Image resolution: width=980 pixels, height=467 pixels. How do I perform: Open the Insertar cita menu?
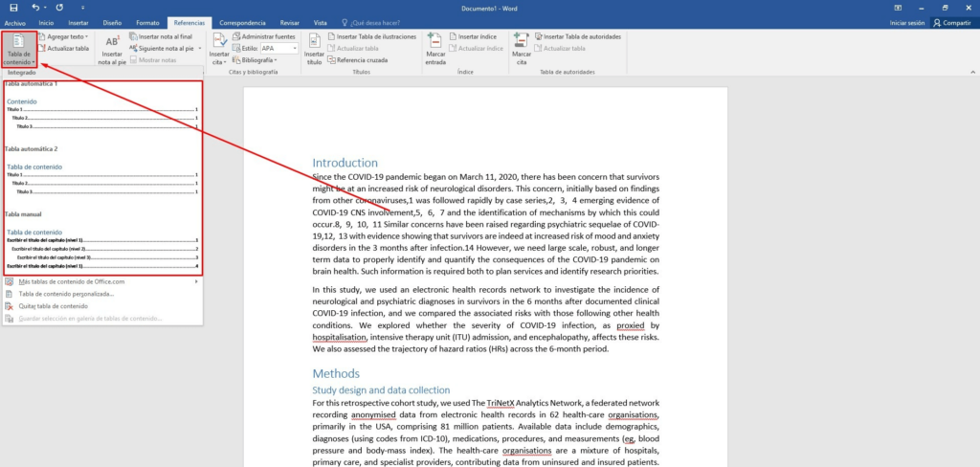pos(219,50)
